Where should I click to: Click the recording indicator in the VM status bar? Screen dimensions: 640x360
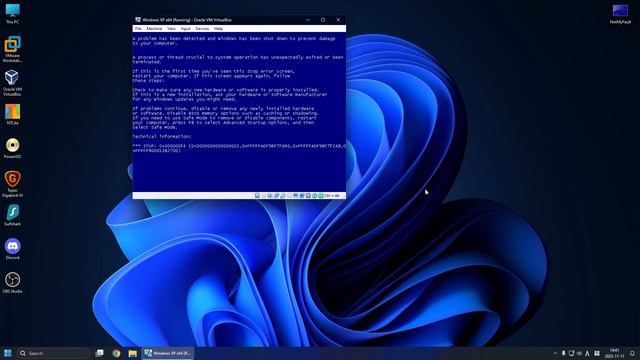click(302, 196)
